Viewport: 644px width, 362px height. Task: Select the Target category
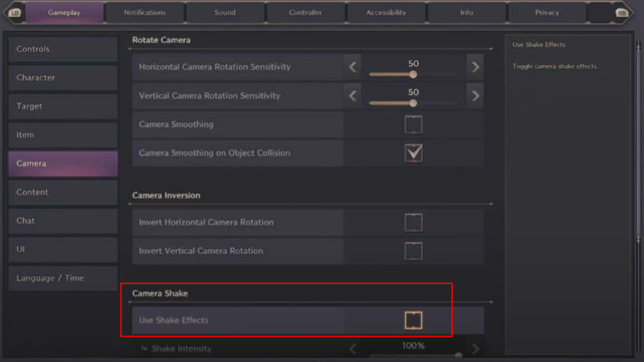pos(64,106)
